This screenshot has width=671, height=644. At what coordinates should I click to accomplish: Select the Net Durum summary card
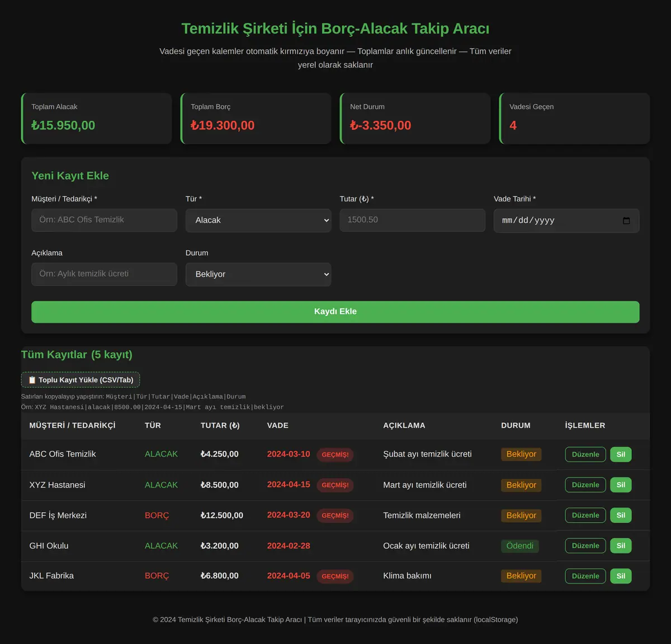point(415,119)
